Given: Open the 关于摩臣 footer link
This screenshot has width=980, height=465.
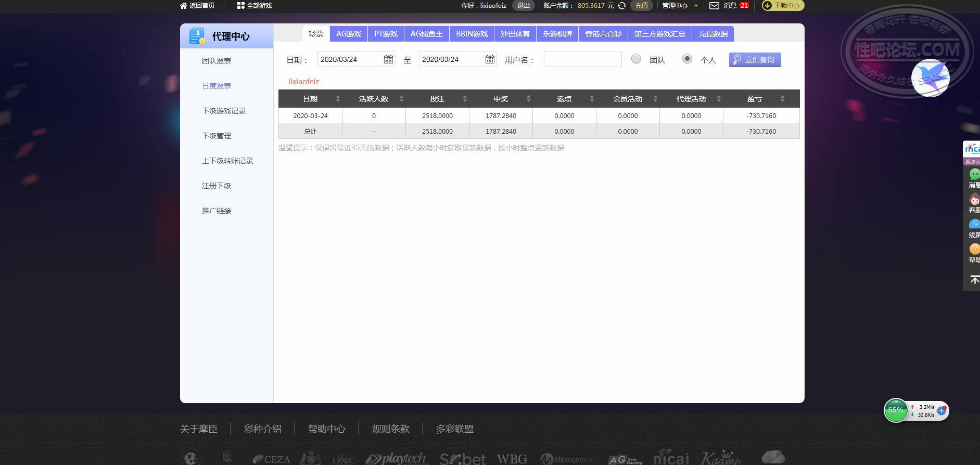Looking at the screenshot, I should [x=199, y=429].
